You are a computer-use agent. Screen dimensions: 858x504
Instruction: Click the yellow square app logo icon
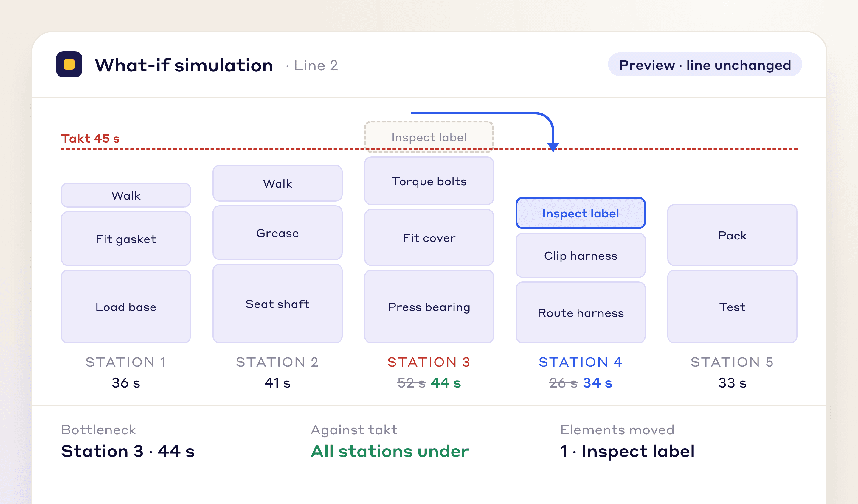(69, 64)
